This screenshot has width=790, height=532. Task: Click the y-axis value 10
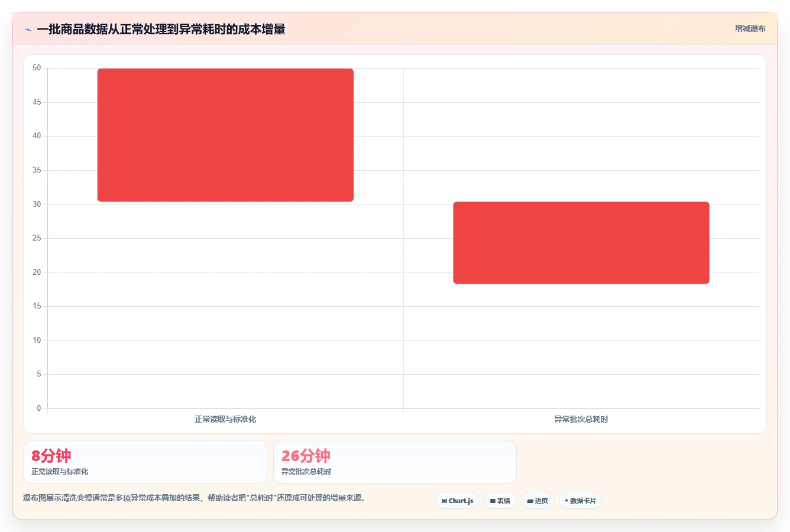(x=37, y=340)
